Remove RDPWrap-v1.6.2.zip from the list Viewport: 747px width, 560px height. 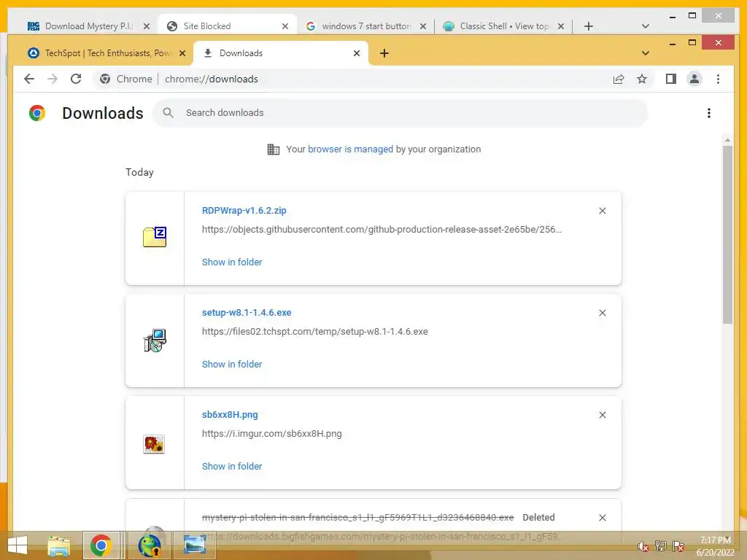coord(602,211)
